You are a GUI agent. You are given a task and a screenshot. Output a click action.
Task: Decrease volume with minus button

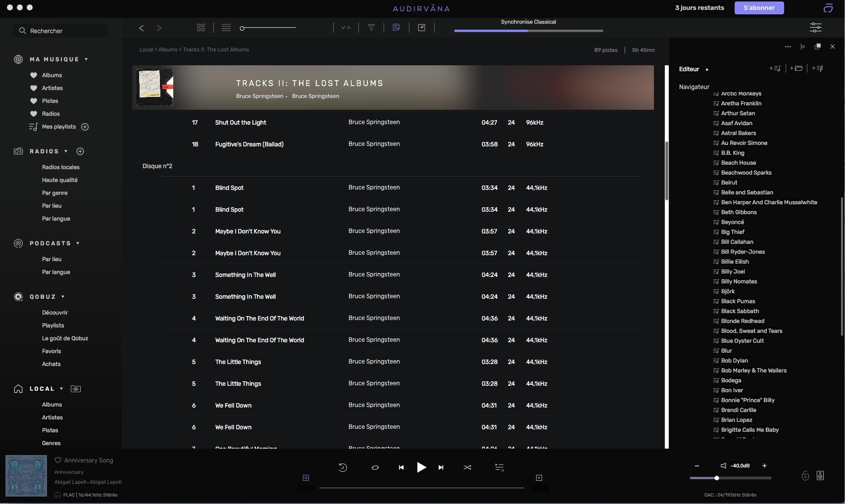pyautogui.click(x=697, y=466)
